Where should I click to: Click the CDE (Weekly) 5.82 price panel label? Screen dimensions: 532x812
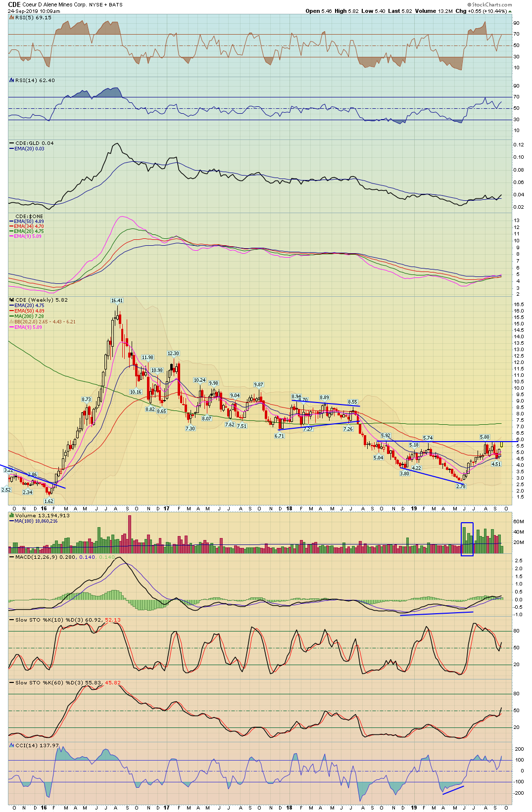(x=42, y=300)
